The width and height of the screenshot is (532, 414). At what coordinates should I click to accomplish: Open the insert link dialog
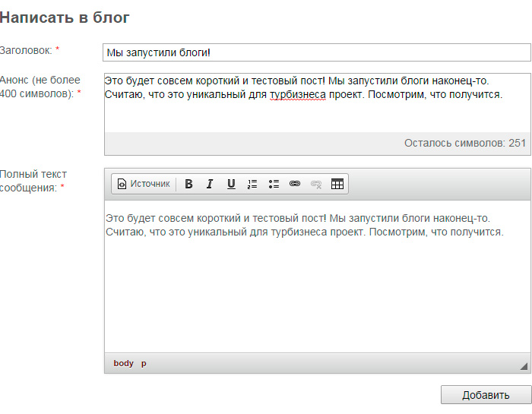(x=295, y=184)
